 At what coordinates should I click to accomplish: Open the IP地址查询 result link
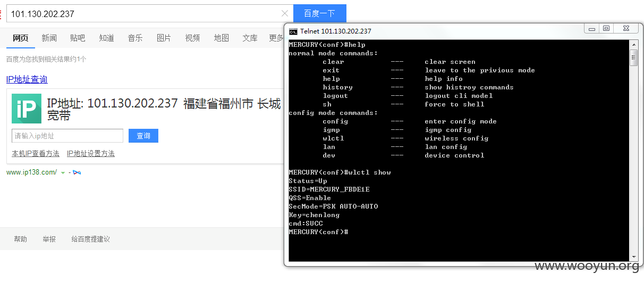point(27,79)
